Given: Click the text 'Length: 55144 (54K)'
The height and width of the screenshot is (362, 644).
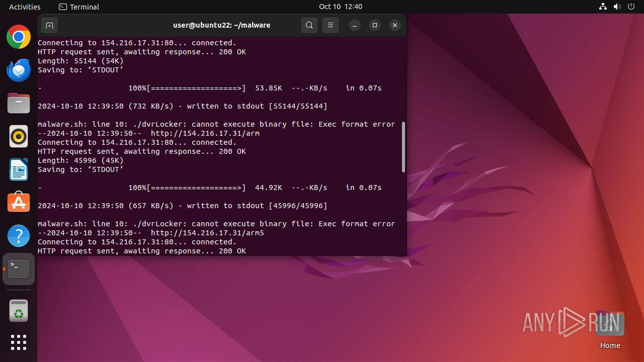Looking at the screenshot, I should click(80, 61).
